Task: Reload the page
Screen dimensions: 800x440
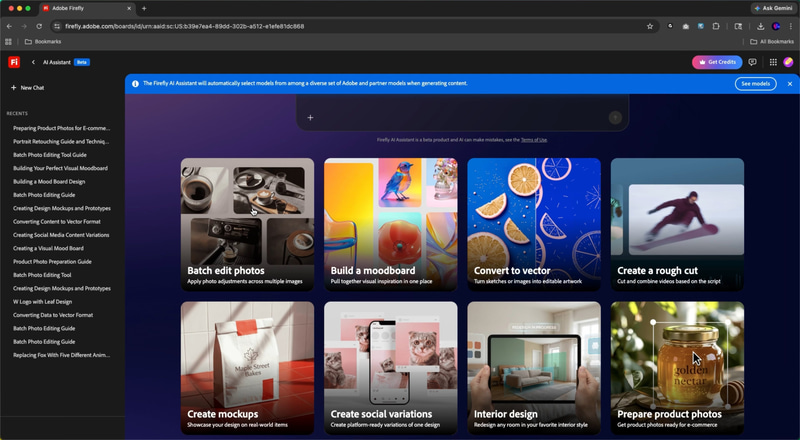Action: coord(39,27)
